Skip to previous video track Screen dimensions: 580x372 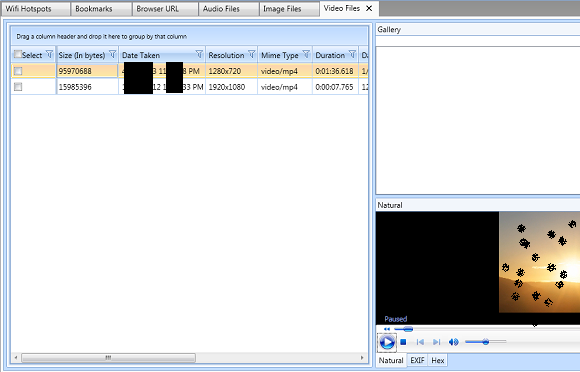(420, 342)
